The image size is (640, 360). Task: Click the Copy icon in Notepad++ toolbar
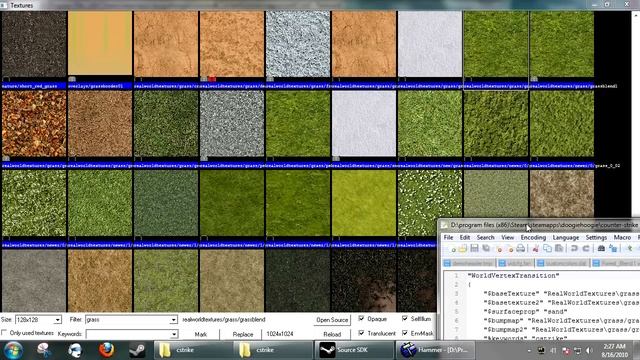[x=547, y=248]
